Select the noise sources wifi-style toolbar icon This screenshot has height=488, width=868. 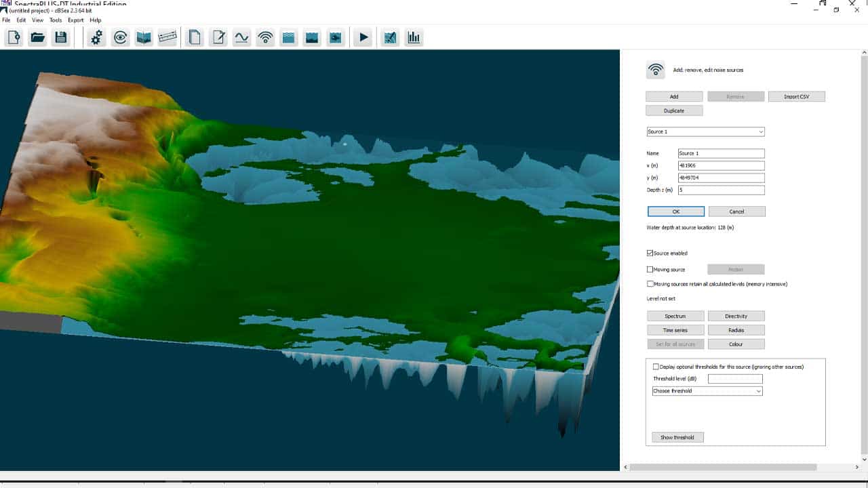coord(265,38)
